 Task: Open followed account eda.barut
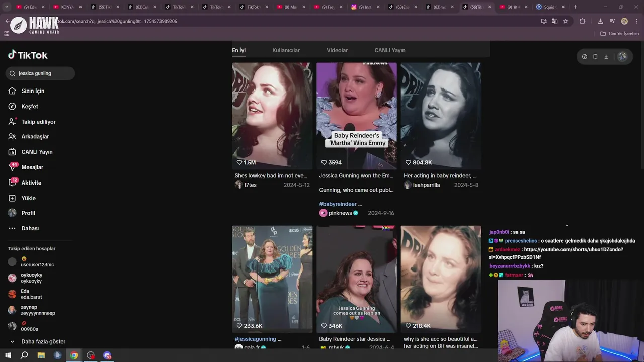(x=25, y=294)
